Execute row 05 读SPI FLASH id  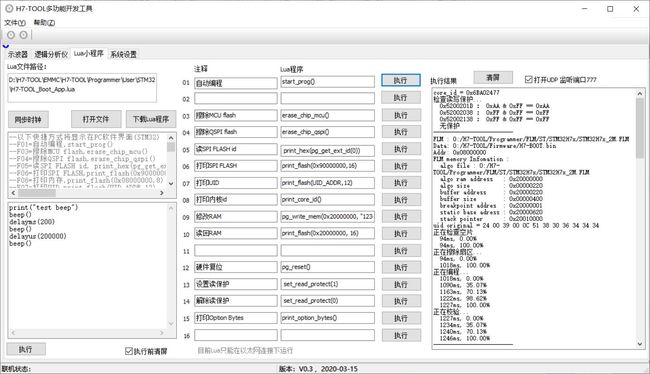click(401, 149)
